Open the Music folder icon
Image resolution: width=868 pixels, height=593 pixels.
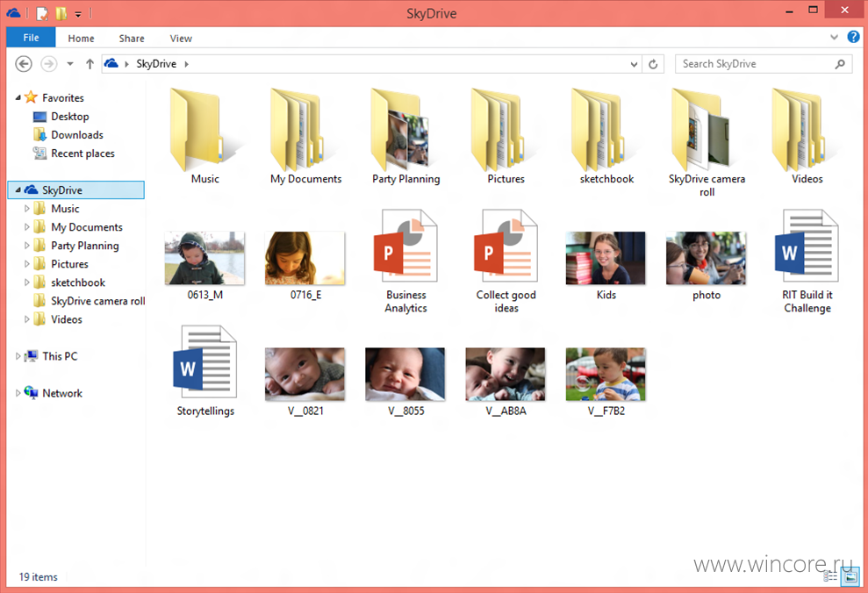pyautogui.click(x=204, y=130)
